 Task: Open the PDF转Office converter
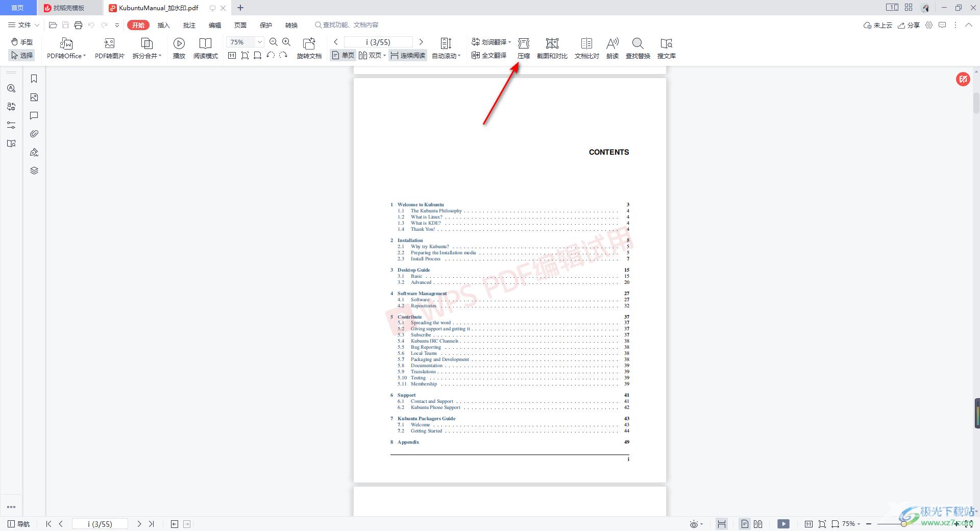(x=66, y=49)
